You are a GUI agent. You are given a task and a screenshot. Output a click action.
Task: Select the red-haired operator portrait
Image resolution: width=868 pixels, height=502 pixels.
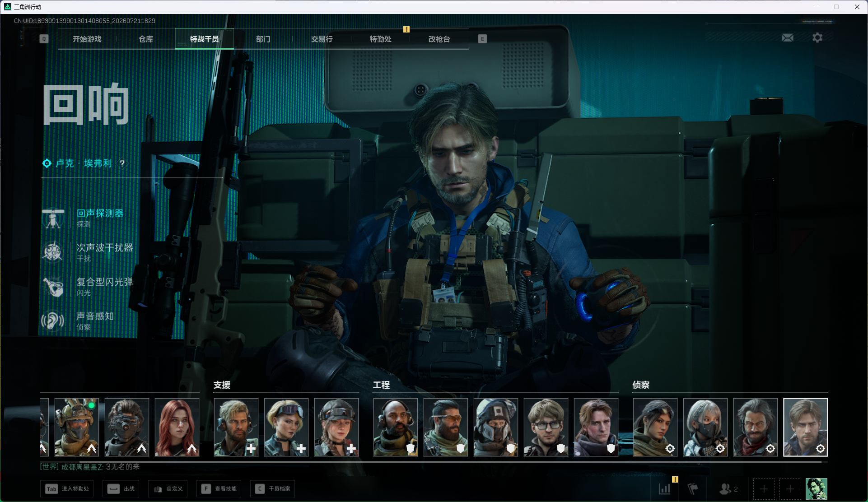177,427
